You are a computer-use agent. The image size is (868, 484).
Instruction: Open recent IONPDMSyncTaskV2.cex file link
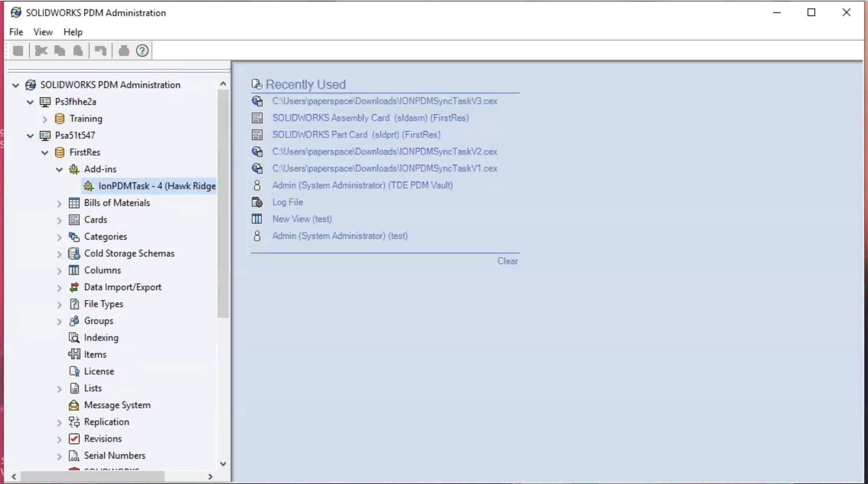coord(385,152)
